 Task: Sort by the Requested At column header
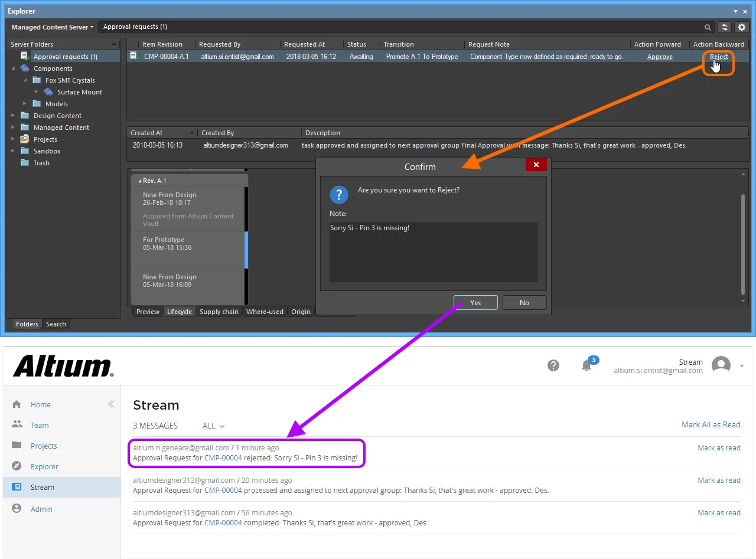coord(304,44)
